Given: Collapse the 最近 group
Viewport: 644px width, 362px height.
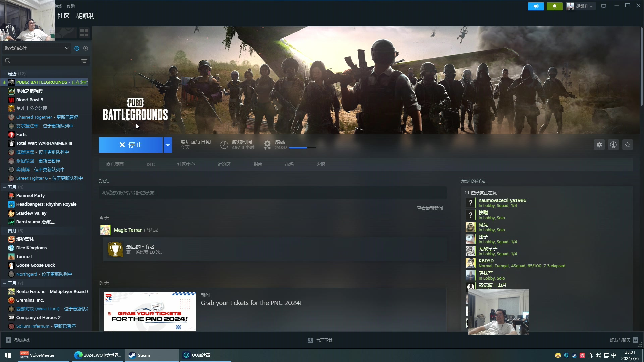Looking at the screenshot, I should 5,74.
